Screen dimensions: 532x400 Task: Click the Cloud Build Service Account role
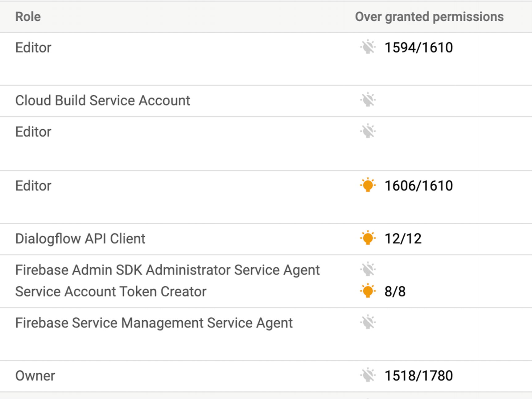(103, 101)
